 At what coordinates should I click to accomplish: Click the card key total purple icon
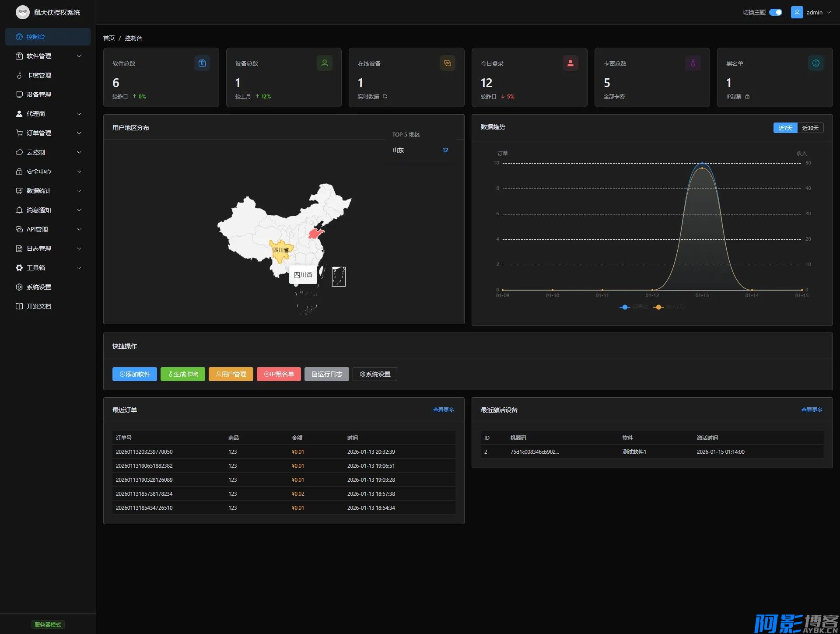click(693, 63)
